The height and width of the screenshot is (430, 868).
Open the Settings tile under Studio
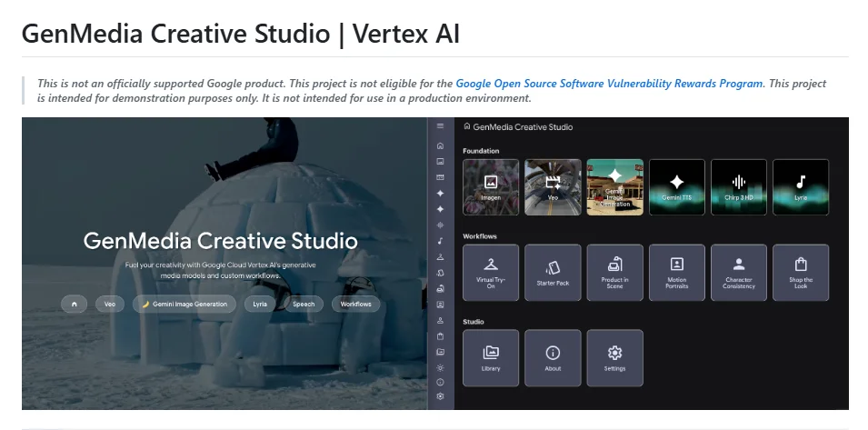coord(615,358)
